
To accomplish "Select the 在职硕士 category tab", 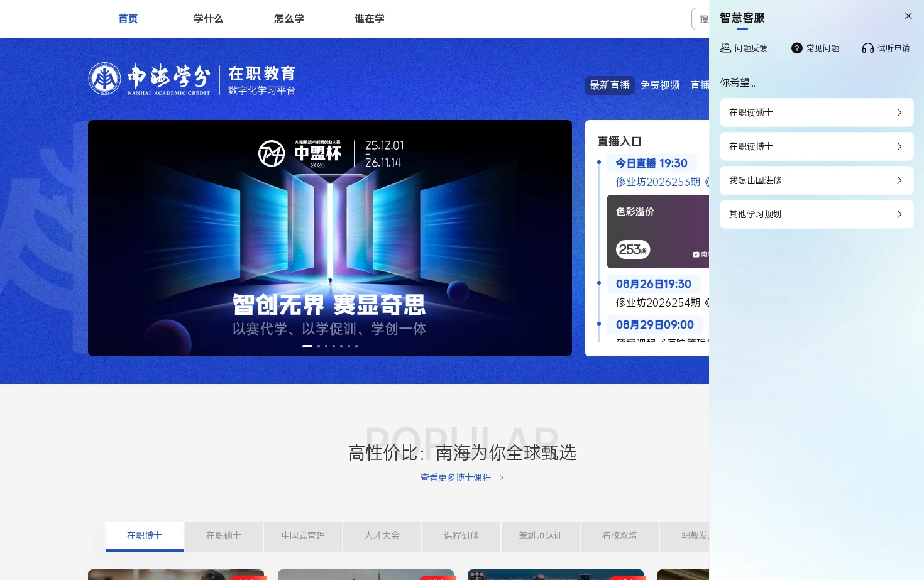I will 224,536.
